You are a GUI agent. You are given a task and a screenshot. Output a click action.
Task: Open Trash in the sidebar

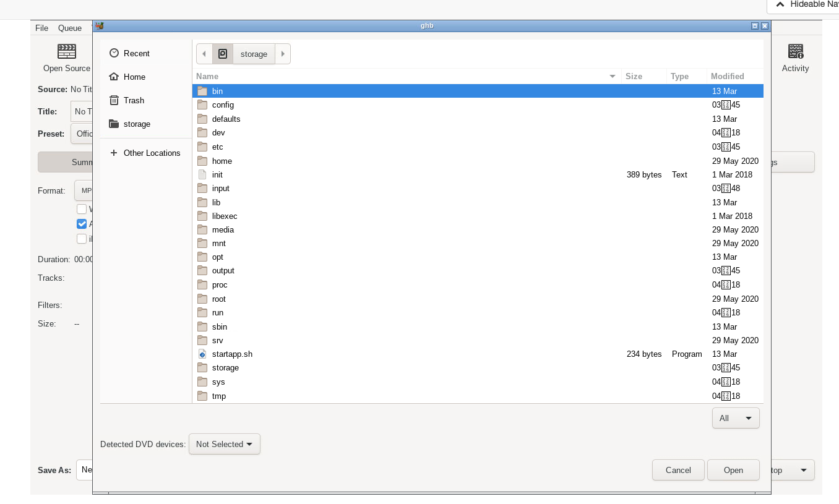132,100
